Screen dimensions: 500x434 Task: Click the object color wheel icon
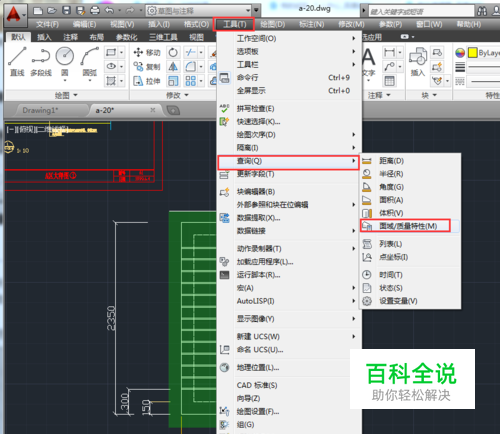460,53
